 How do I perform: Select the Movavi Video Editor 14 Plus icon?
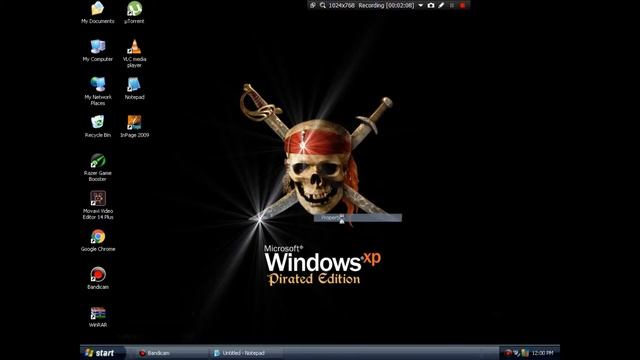click(x=98, y=205)
